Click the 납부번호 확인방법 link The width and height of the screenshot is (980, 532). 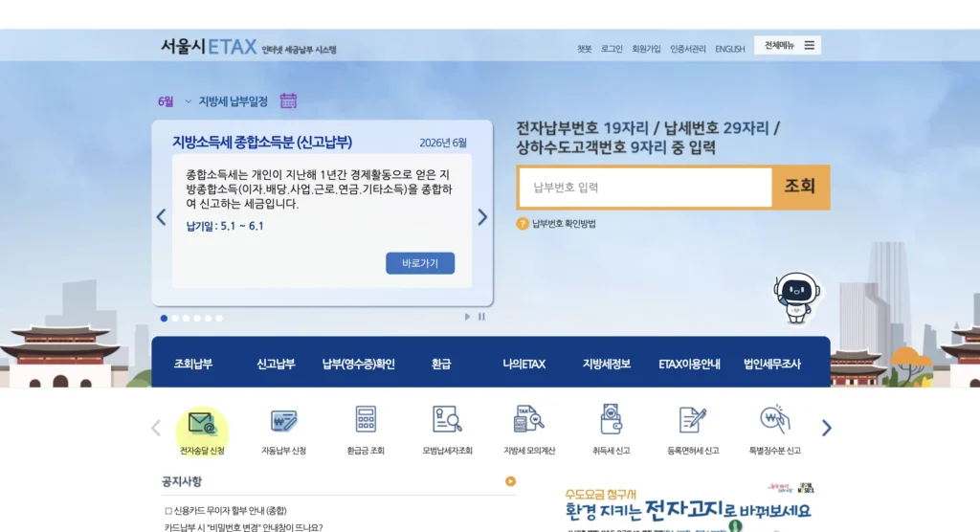tap(564, 224)
